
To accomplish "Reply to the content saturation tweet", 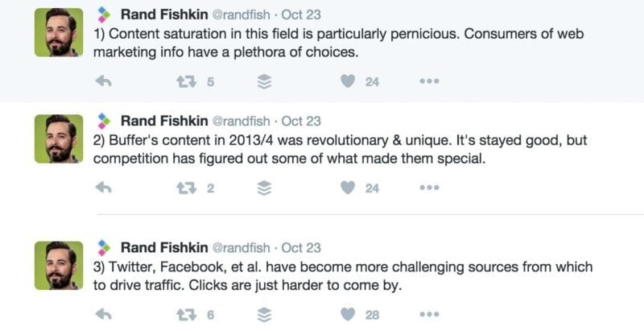I will (x=104, y=81).
